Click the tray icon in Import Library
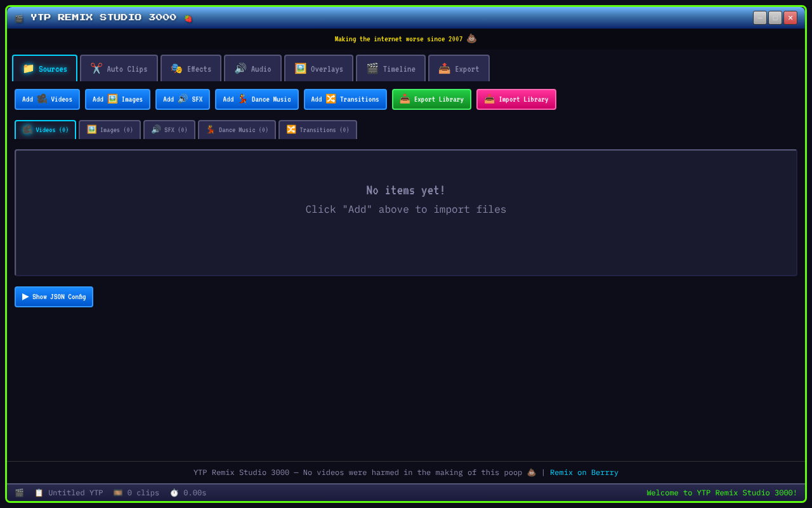Viewport: 812px width, 508px height. 489,99
